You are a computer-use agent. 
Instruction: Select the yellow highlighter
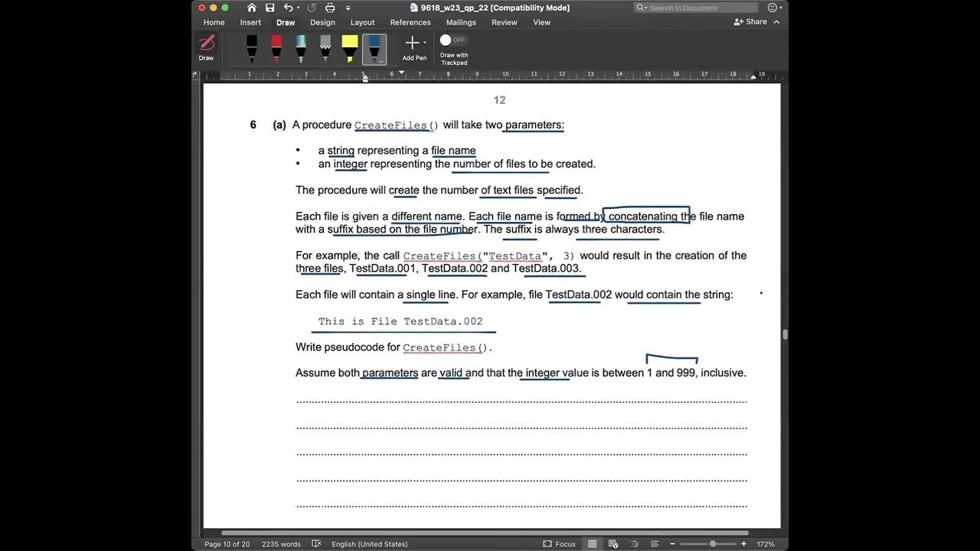coord(350,49)
